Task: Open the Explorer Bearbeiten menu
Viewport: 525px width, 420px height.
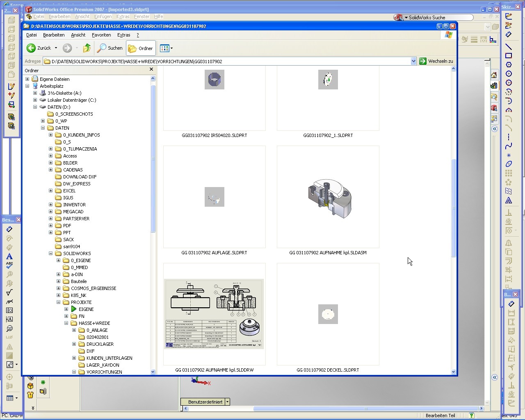Action: 54,35
